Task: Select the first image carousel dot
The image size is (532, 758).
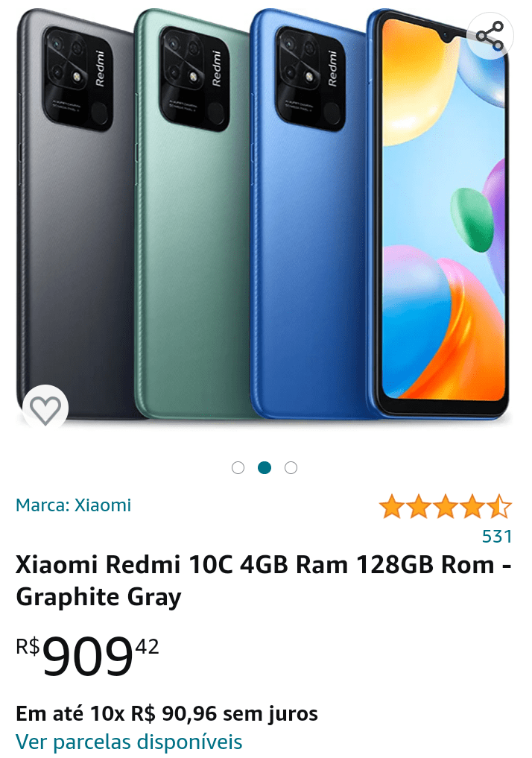Action: (238, 467)
